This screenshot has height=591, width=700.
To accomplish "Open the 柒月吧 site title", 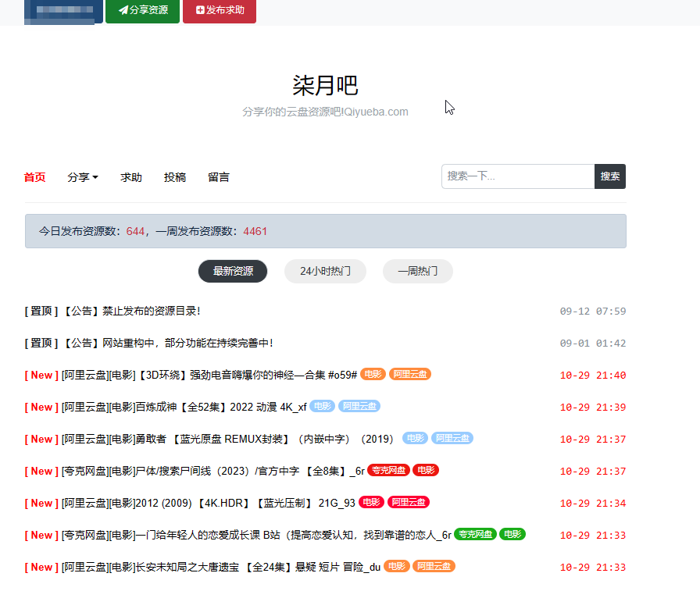I will pyautogui.click(x=325, y=85).
